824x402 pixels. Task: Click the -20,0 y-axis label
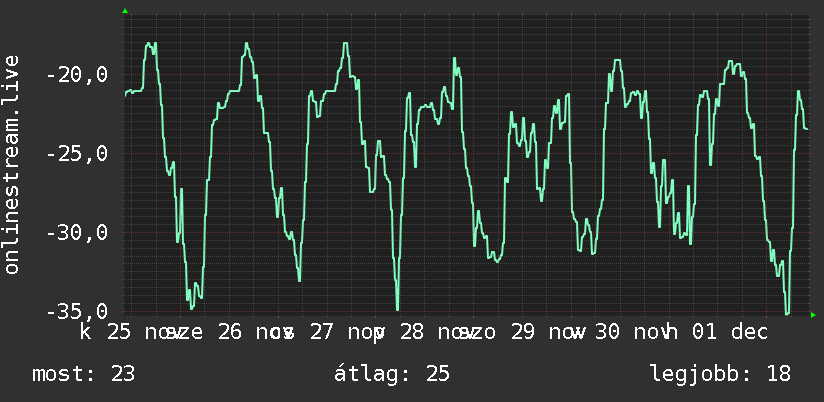[x=77, y=75]
